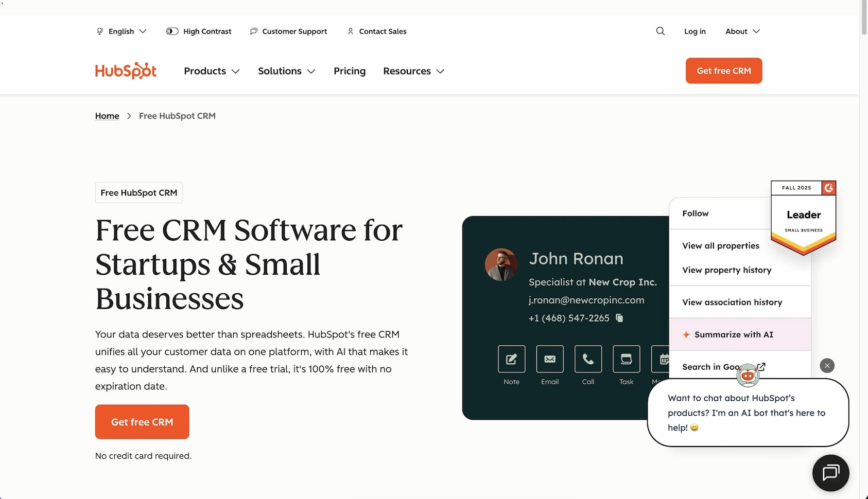The height and width of the screenshot is (499, 868).
Task: Expand the Products dropdown
Action: pos(211,71)
